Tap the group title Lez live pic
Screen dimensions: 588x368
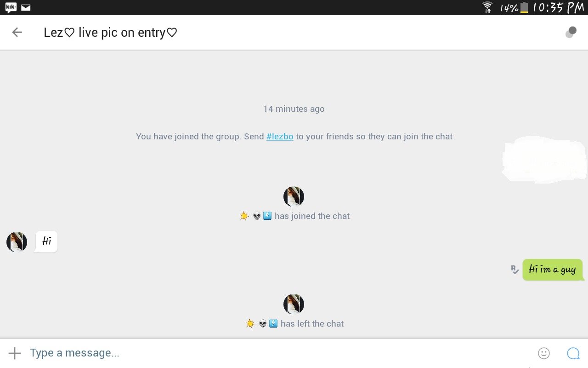[x=110, y=32]
